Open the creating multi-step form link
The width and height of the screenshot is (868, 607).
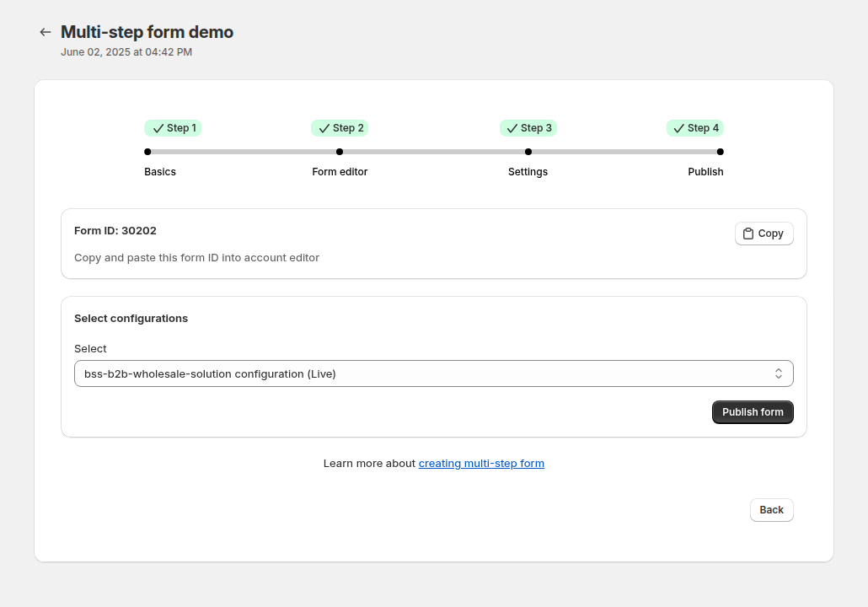tap(481, 463)
